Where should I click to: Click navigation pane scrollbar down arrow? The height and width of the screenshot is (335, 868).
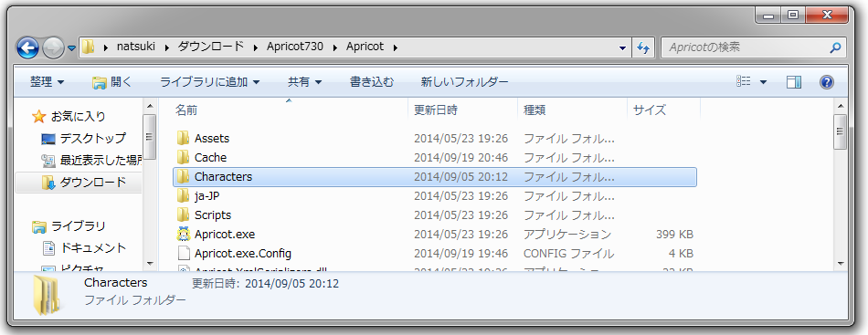(x=150, y=264)
